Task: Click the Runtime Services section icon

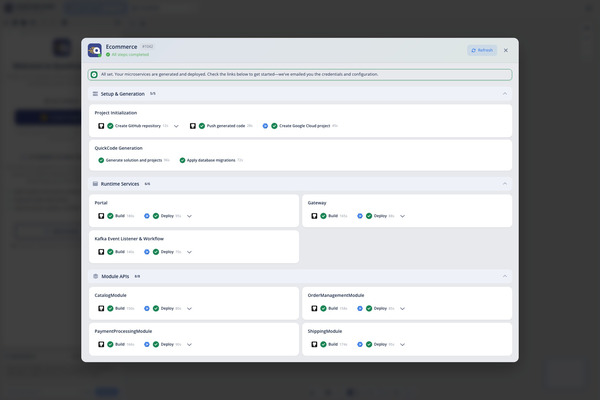Action: 95,184
